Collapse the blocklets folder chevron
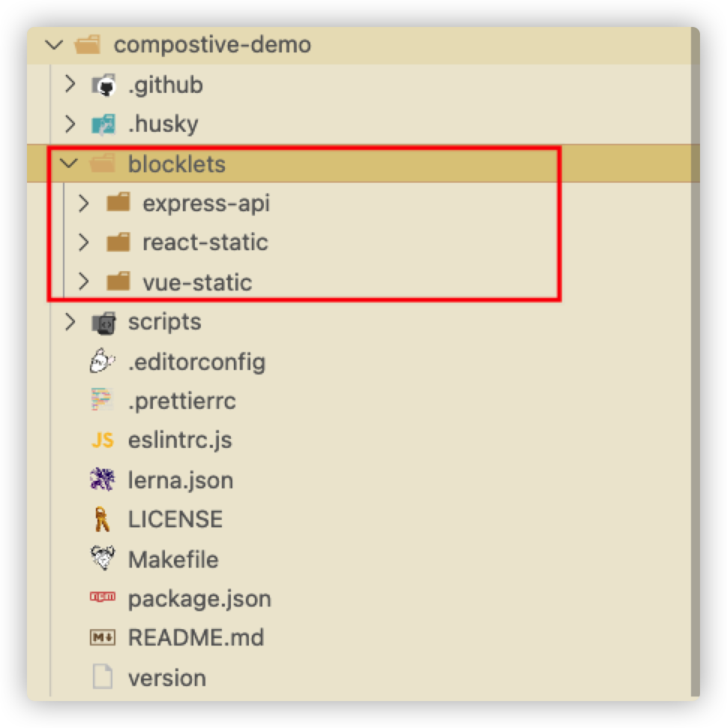Image resolution: width=727 pixels, height=728 pixels. click(x=70, y=164)
